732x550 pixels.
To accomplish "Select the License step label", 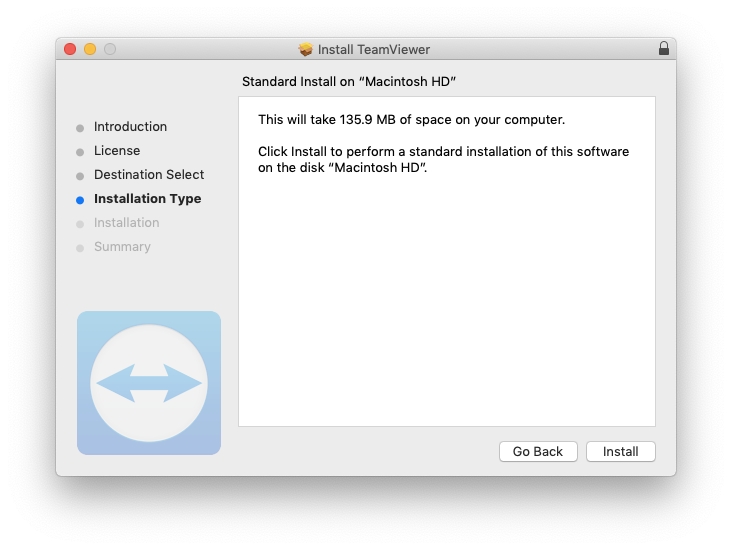I will (x=117, y=151).
